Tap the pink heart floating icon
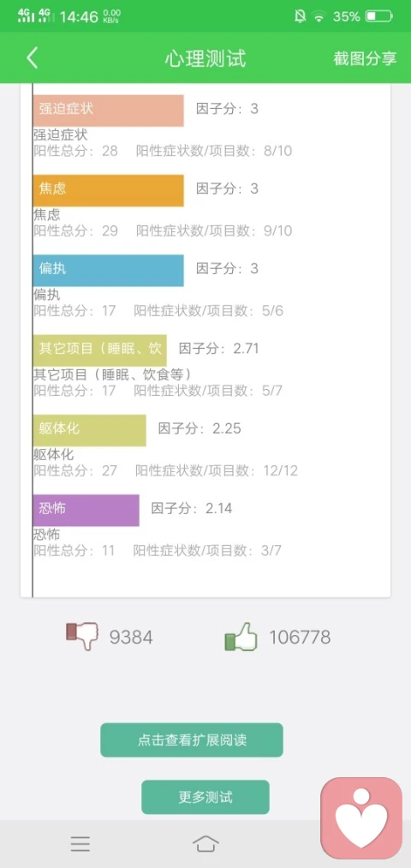Image resolution: width=411 pixels, height=868 pixels. (361, 817)
